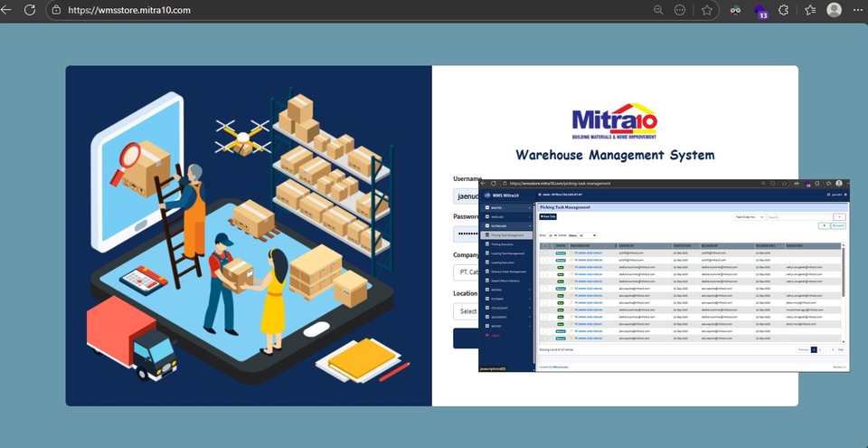This screenshot has height=448, width=868.
Task: Go to page 4 in pagination
Action: [x=833, y=350]
